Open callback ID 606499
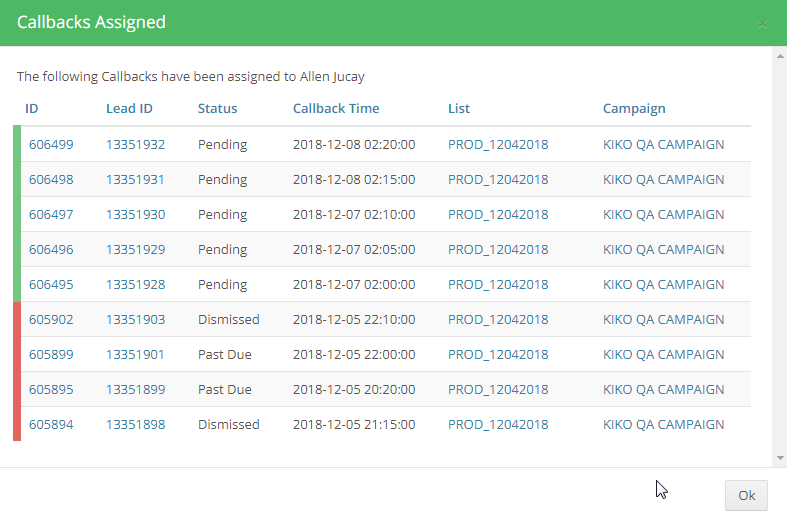Image resolution: width=787 pixels, height=519 pixels. click(51, 145)
